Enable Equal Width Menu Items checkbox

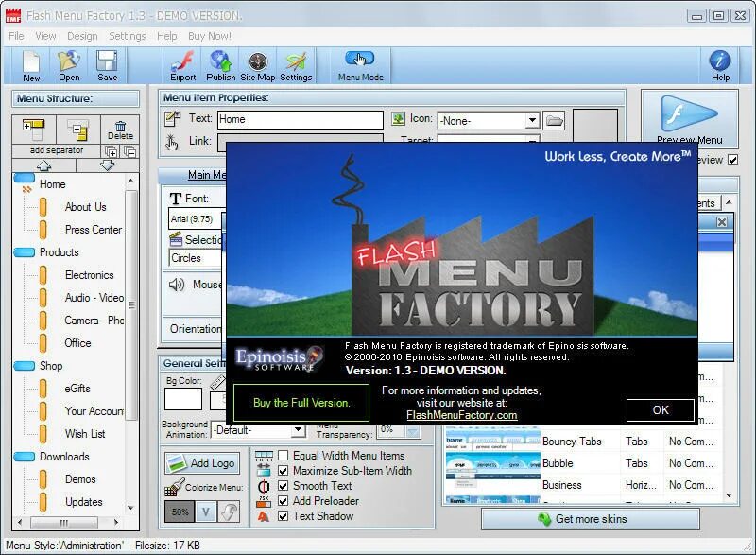click(x=283, y=456)
